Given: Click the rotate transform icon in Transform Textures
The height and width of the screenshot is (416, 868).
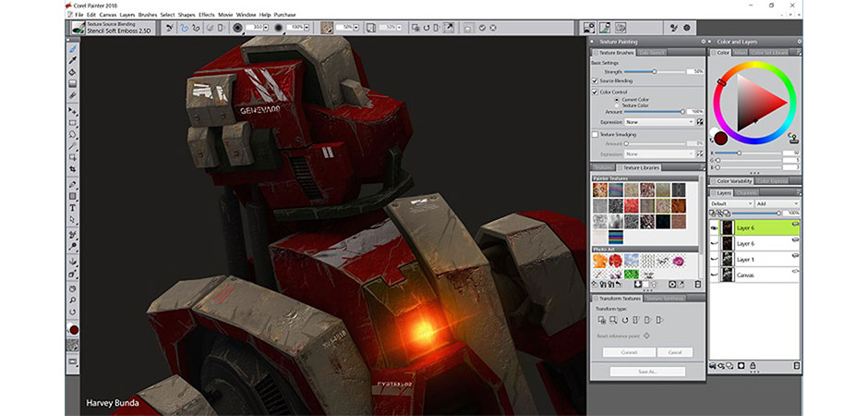Looking at the screenshot, I should click(625, 320).
